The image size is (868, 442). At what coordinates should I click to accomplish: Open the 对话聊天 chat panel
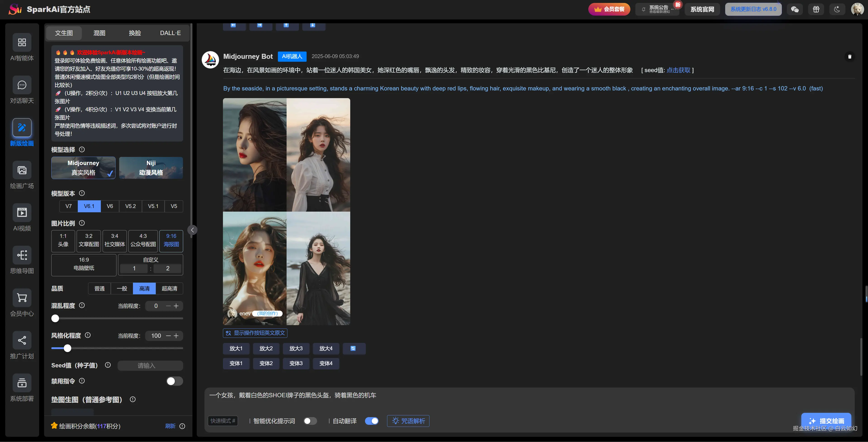point(21,90)
